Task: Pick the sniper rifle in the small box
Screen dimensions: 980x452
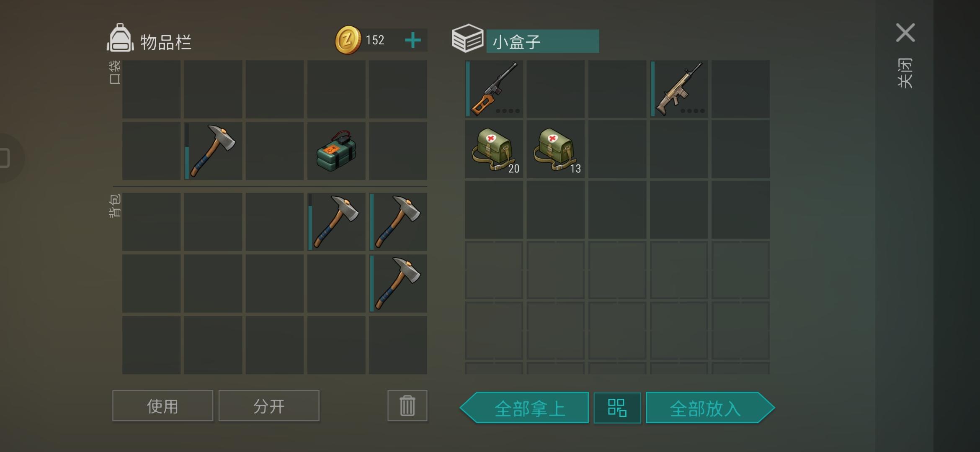Action: pyautogui.click(x=494, y=89)
